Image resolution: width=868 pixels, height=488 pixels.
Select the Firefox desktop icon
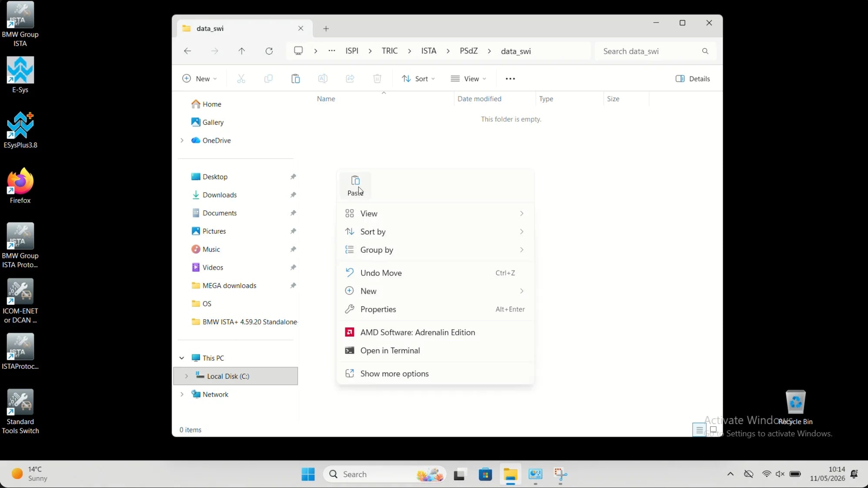20,186
